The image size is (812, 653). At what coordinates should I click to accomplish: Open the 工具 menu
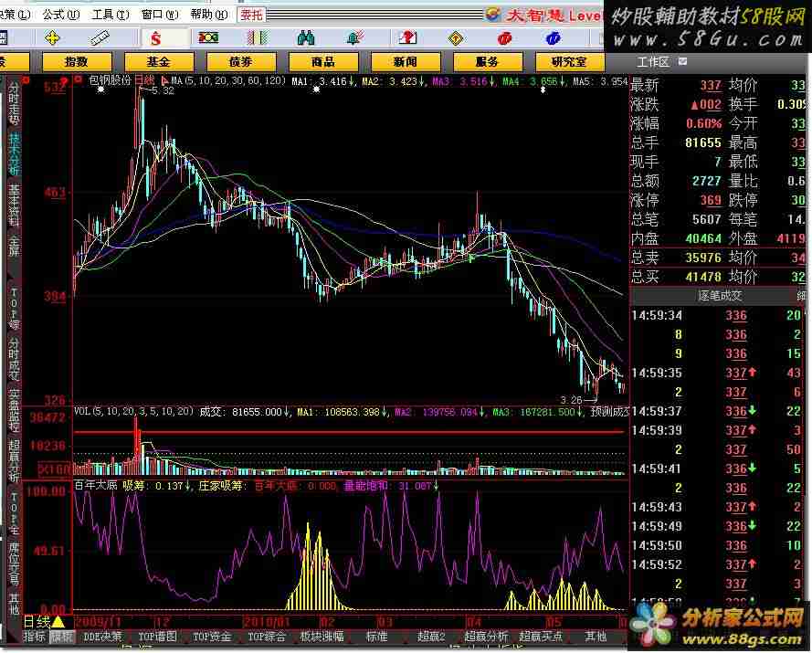pos(111,15)
